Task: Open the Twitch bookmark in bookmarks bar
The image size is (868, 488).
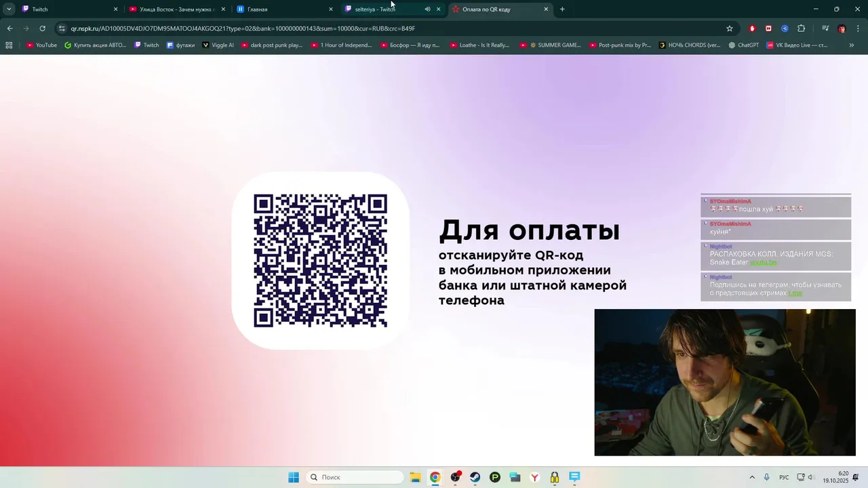Action: (x=146, y=45)
